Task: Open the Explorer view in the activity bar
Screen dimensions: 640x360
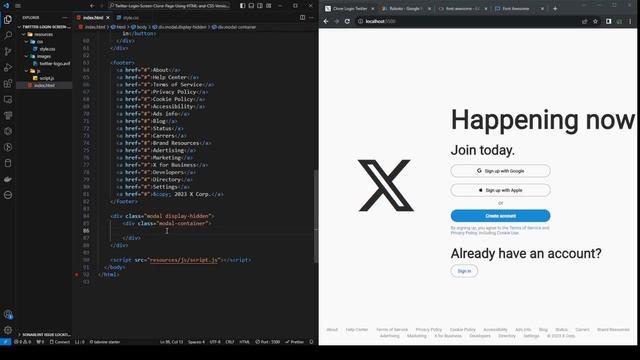Action: point(8,19)
